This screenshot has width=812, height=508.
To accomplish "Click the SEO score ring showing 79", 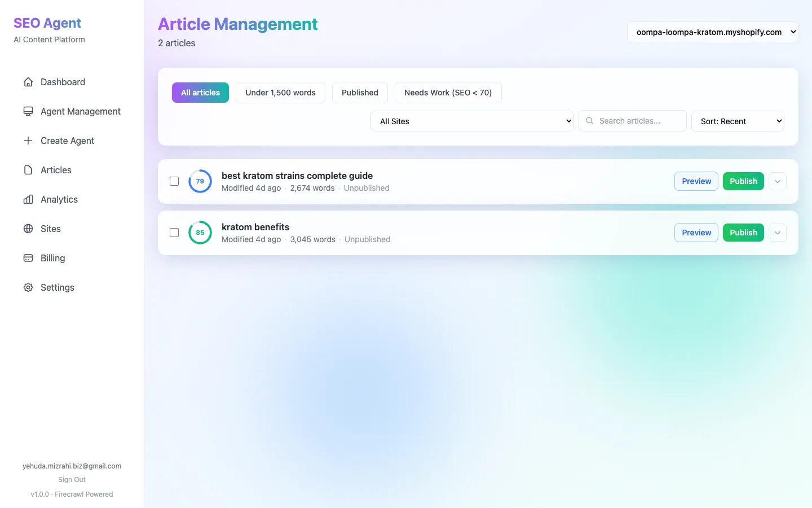I will click(x=200, y=181).
